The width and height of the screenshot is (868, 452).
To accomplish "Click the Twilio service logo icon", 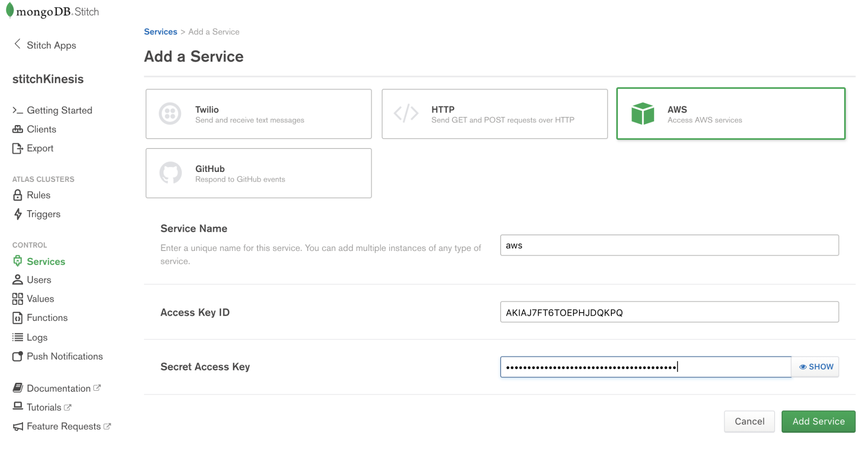I will (x=170, y=114).
